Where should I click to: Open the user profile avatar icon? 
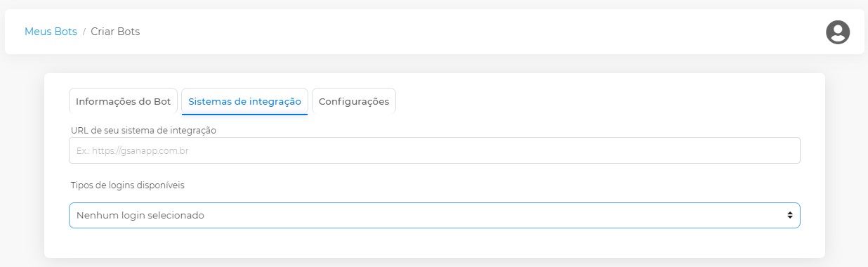pyautogui.click(x=838, y=32)
